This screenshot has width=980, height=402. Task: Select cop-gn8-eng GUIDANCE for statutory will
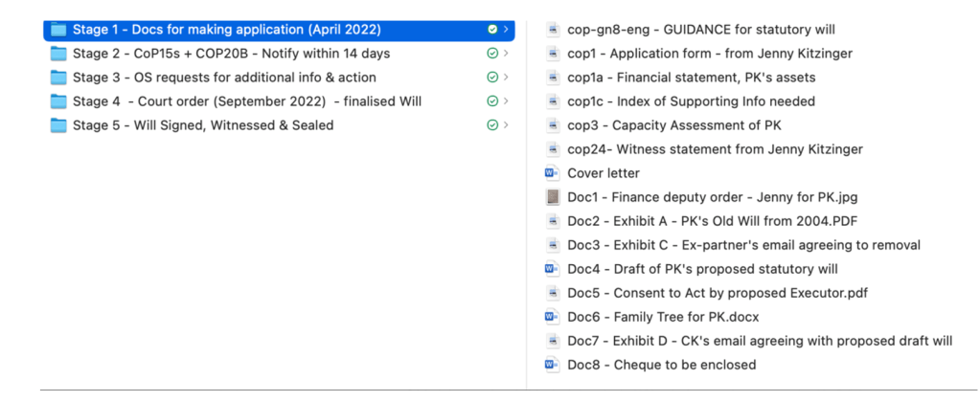(715, 30)
